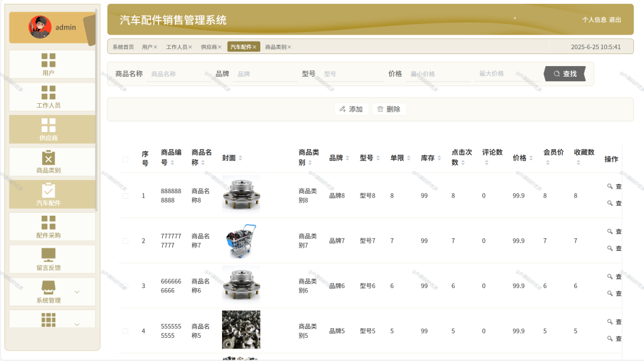Sort by 单限 column arrows
The width and height of the screenshot is (644, 361).
click(x=409, y=158)
